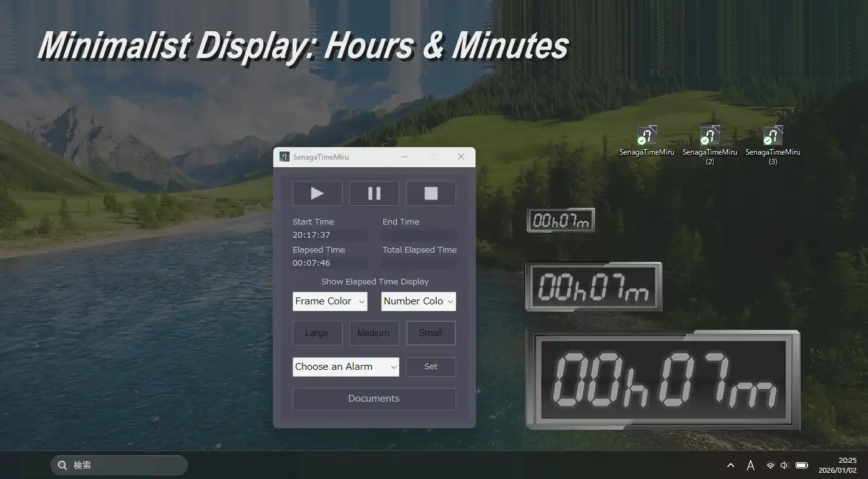
Task: Click the small 00h07m timer widget
Action: coord(560,220)
